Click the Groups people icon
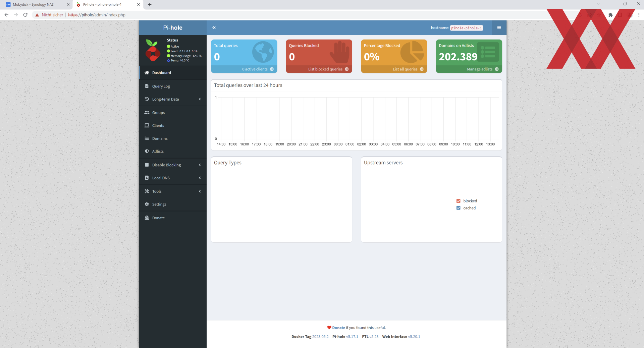Viewport: 644px width, 348px height. [147, 113]
